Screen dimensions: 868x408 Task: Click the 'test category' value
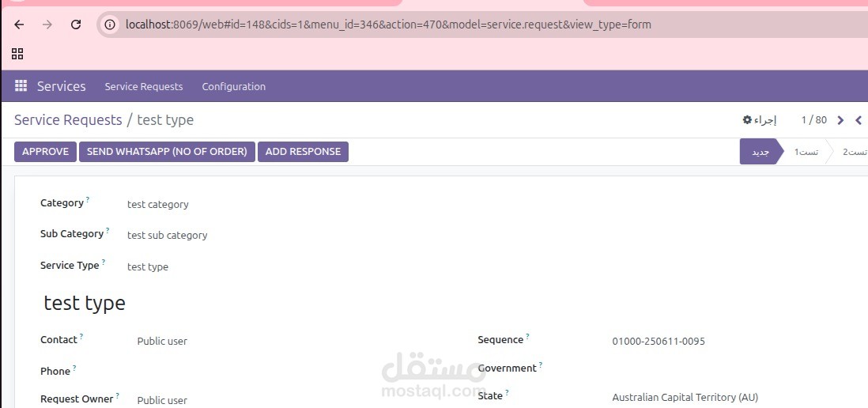tap(158, 204)
